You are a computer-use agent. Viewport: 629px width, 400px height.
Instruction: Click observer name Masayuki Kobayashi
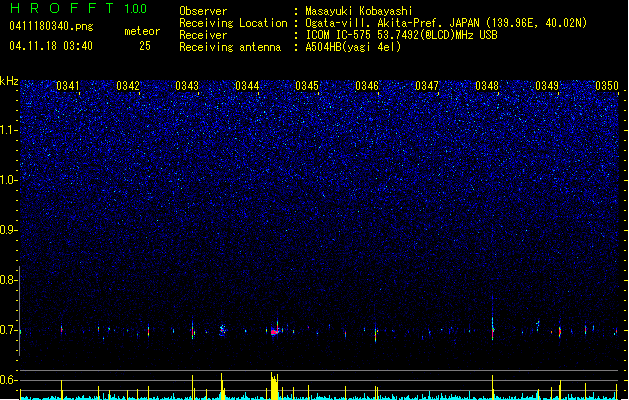click(359, 11)
